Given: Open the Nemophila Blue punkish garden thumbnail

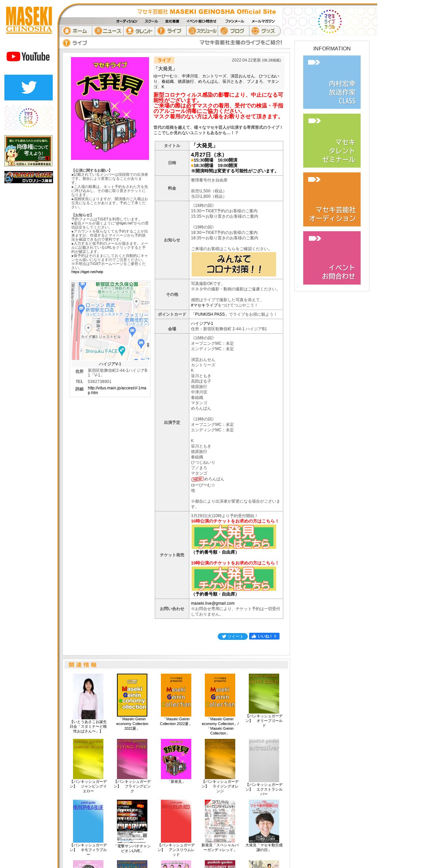Looking at the screenshot, I should point(88,821).
